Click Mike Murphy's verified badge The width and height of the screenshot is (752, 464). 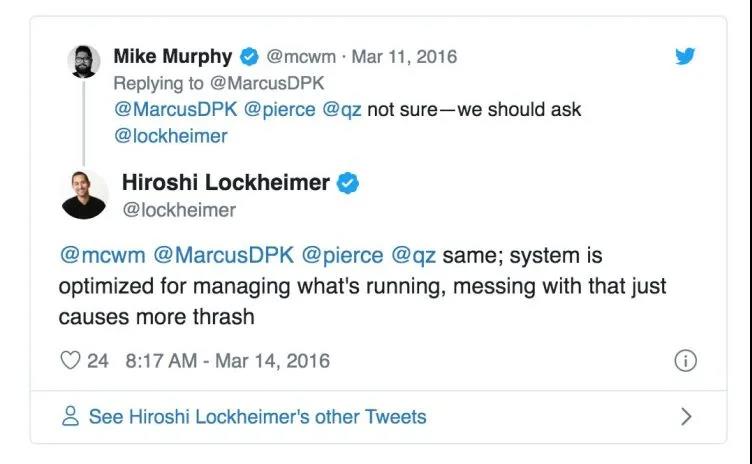[249, 57]
